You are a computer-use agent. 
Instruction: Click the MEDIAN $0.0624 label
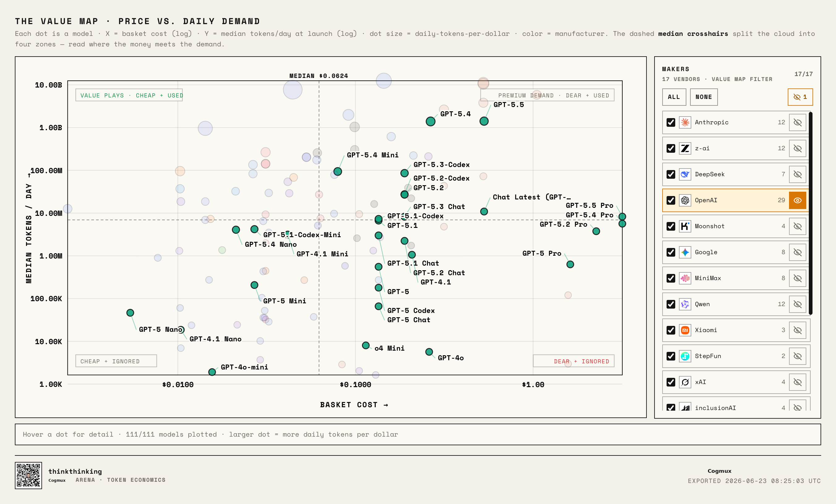(x=318, y=76)
